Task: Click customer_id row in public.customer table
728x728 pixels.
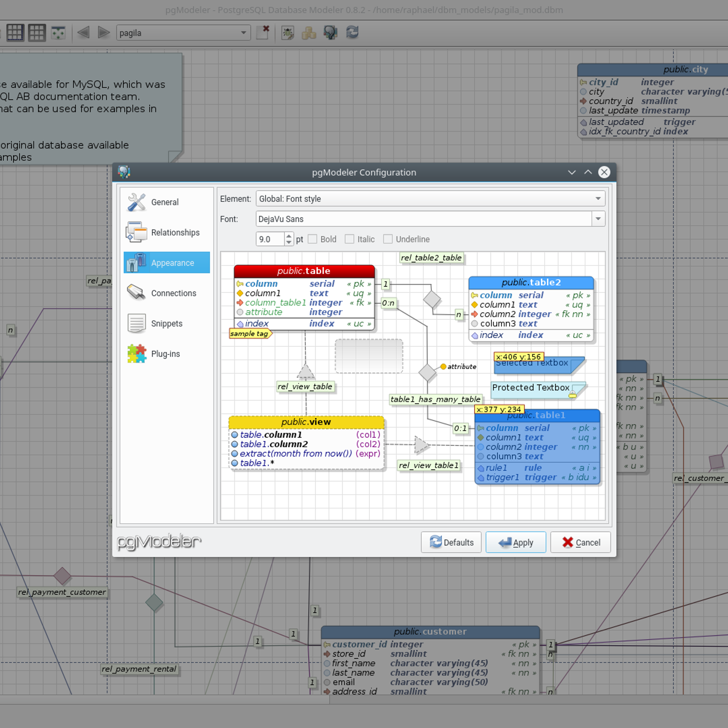Action: [430, 644]
